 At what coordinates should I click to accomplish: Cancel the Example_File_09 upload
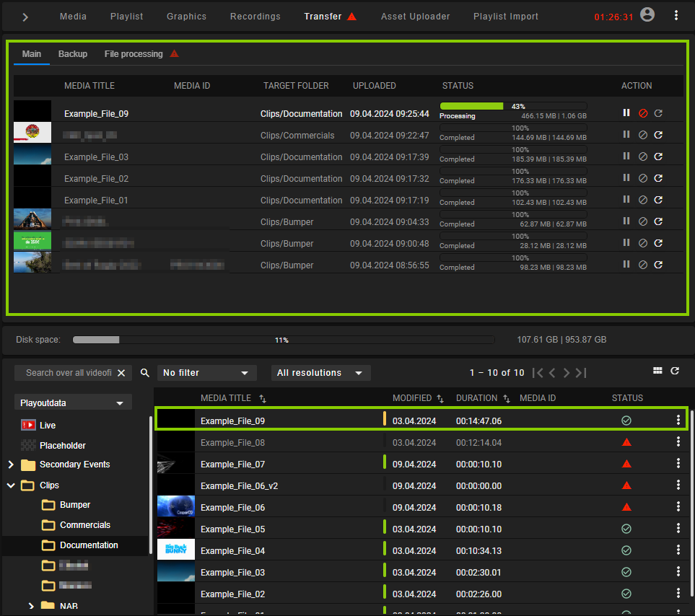(642, 113)
